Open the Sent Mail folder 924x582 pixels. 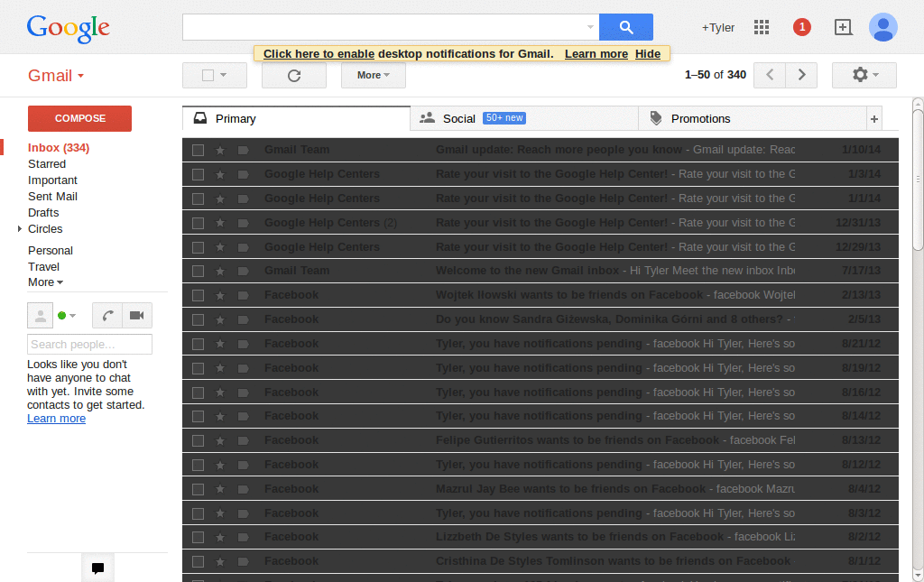52,196
